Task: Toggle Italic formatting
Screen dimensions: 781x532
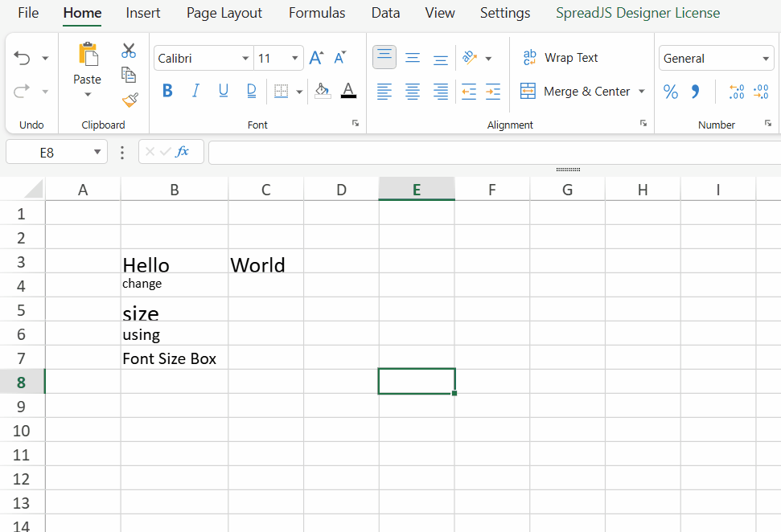Action: pos(195,91)
